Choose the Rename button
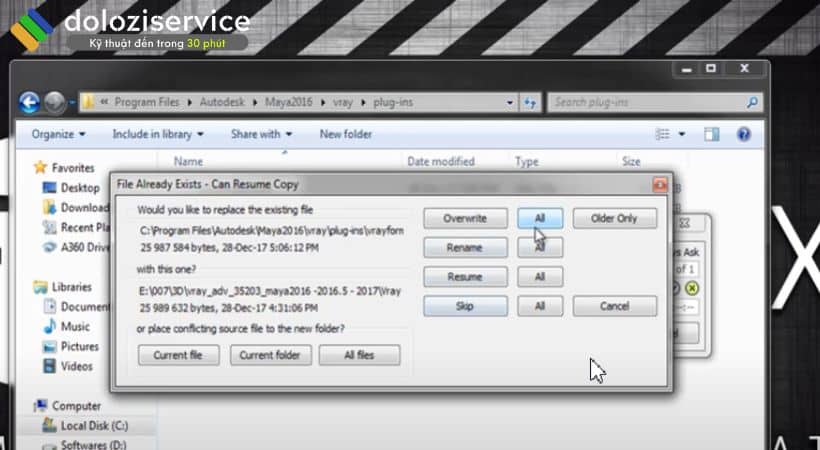Viewport: 820px width, 450px height. coord(464,247)
